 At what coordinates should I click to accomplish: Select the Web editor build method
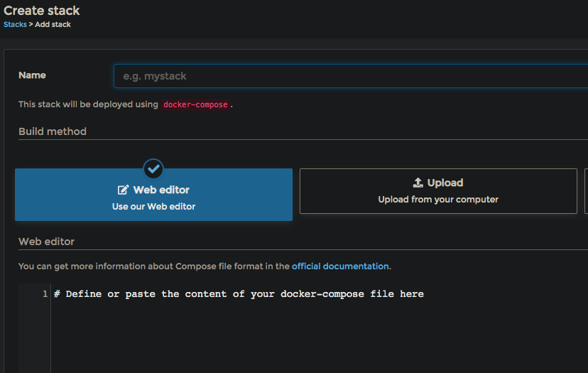pos(154,195)
